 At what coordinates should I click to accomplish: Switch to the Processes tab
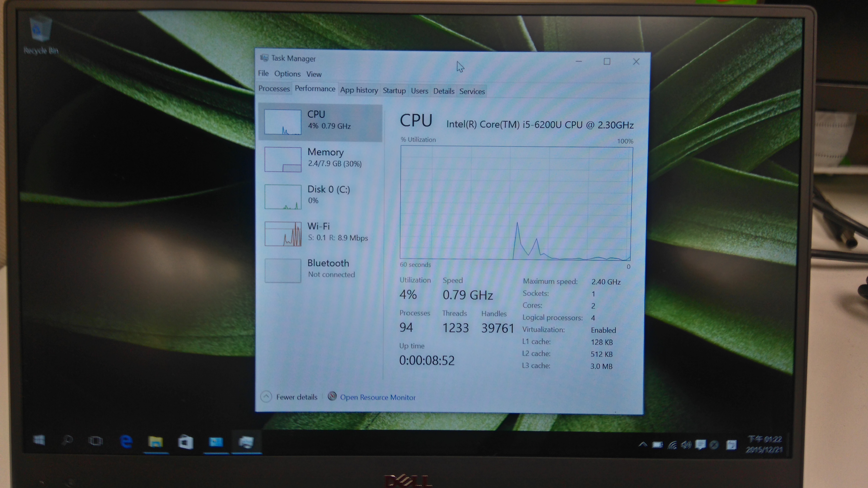click(274, 89)
